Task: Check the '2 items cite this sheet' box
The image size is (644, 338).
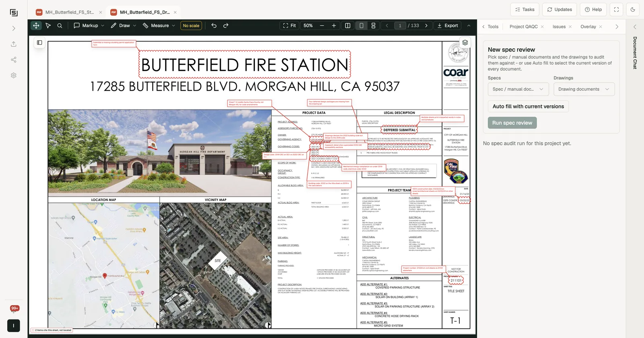Action: pos(33,330)
